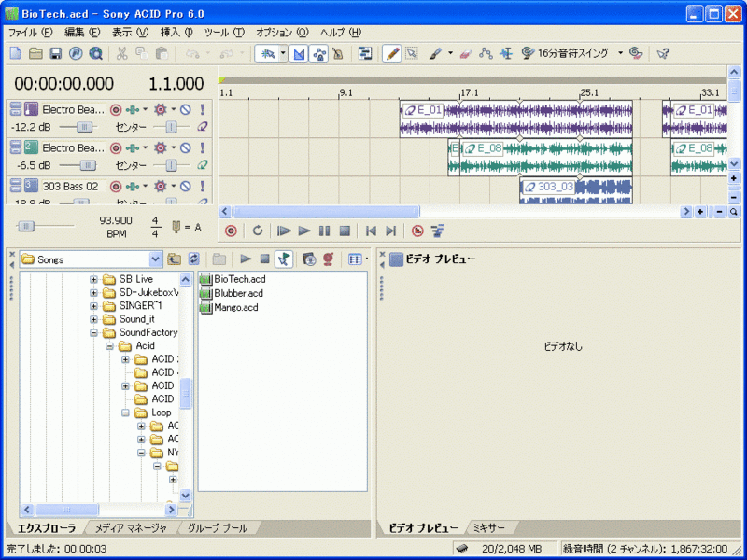Viewport: 747px width, 560px height.
Task: Switch to the ミキサー tab
Action: tap(488, 528)
